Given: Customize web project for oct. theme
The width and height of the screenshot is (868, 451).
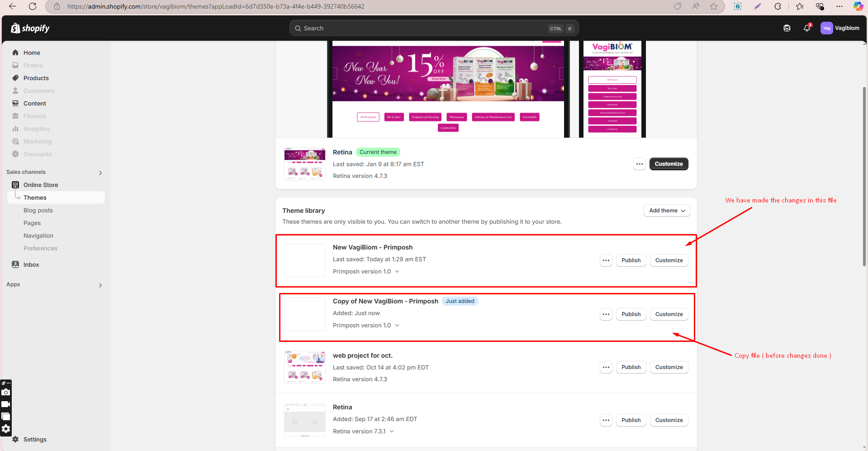Looking at the screenshot, I should click(x=669, y=367).
